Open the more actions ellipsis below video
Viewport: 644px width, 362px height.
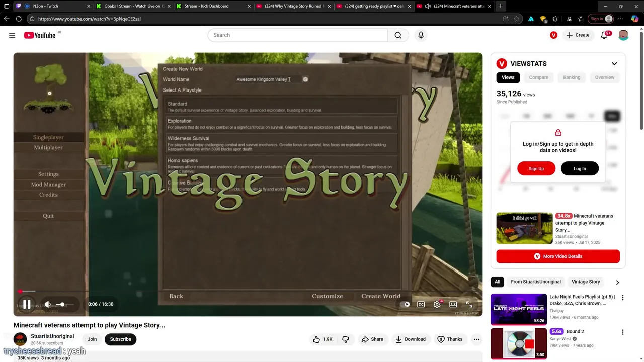click(x=476, y=339)
